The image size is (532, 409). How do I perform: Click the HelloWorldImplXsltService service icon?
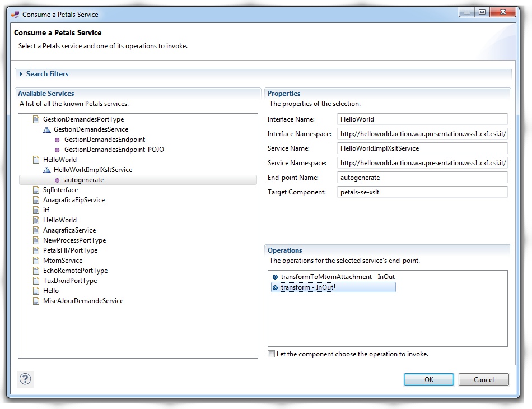click(x=47, y=170)
